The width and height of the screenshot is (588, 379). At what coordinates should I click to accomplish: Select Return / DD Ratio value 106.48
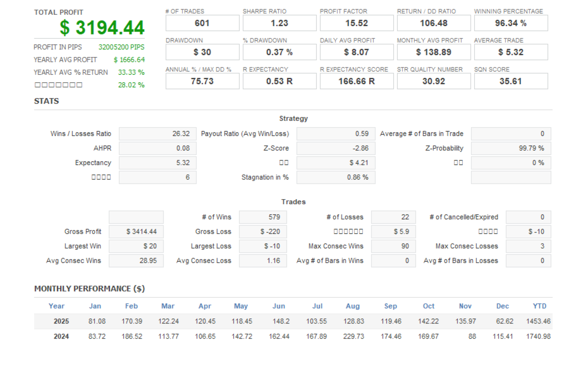[x=434, y=23]
